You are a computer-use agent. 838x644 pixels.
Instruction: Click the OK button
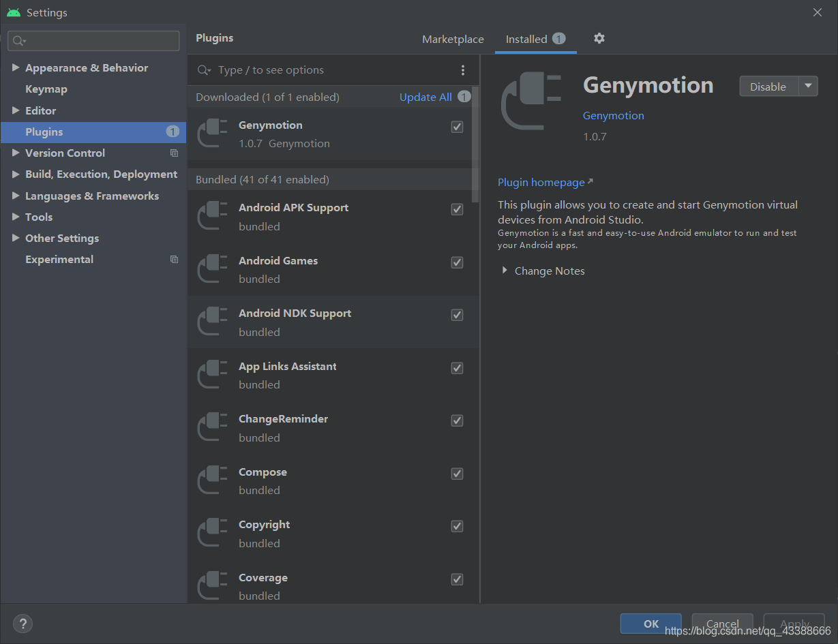click(651, 624)
